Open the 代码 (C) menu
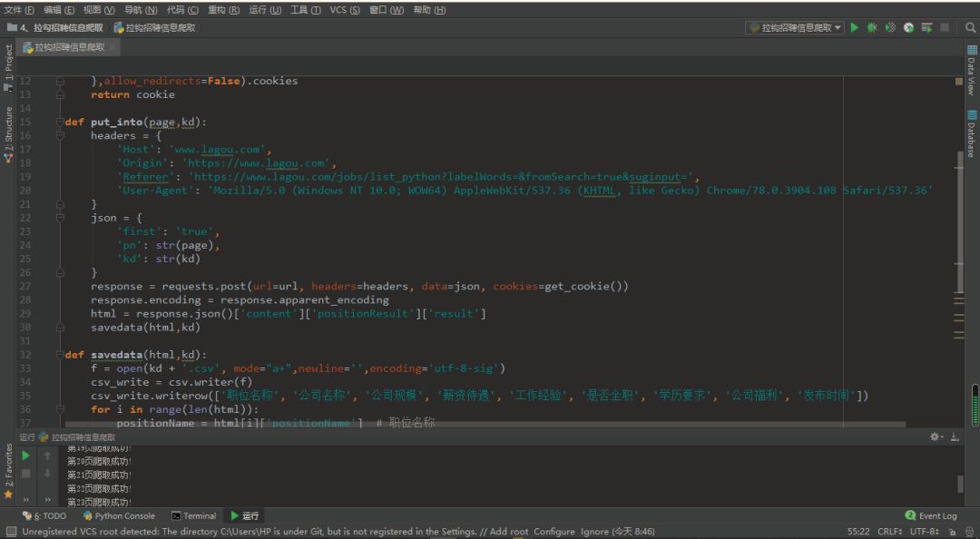This screenshot has height=539, width=980. coord(182,9)
